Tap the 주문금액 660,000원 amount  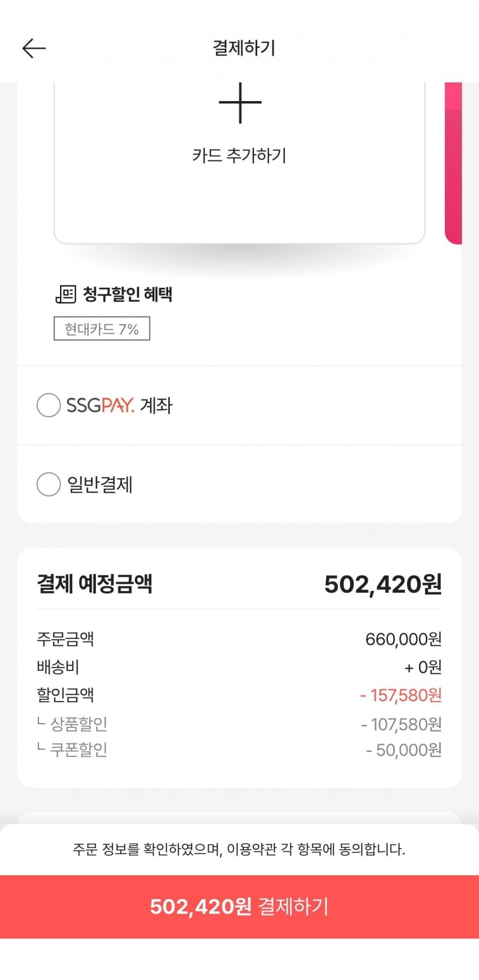(x=403, y=639)
